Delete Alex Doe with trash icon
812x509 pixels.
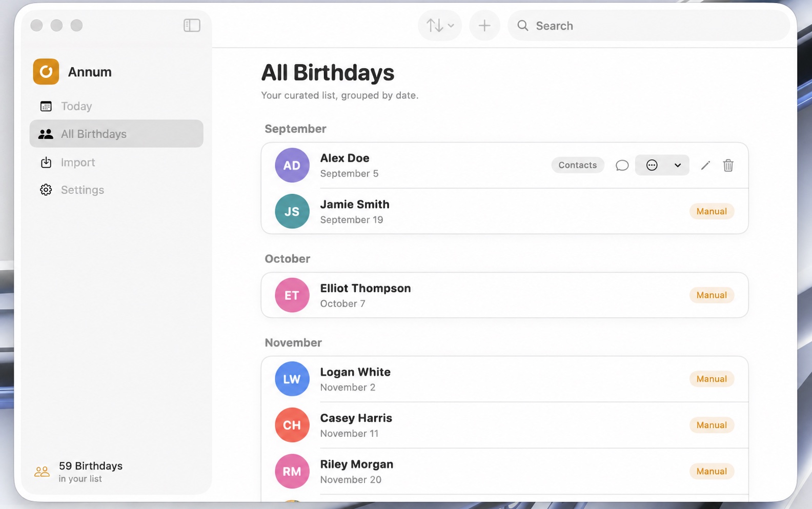[728, 165]
